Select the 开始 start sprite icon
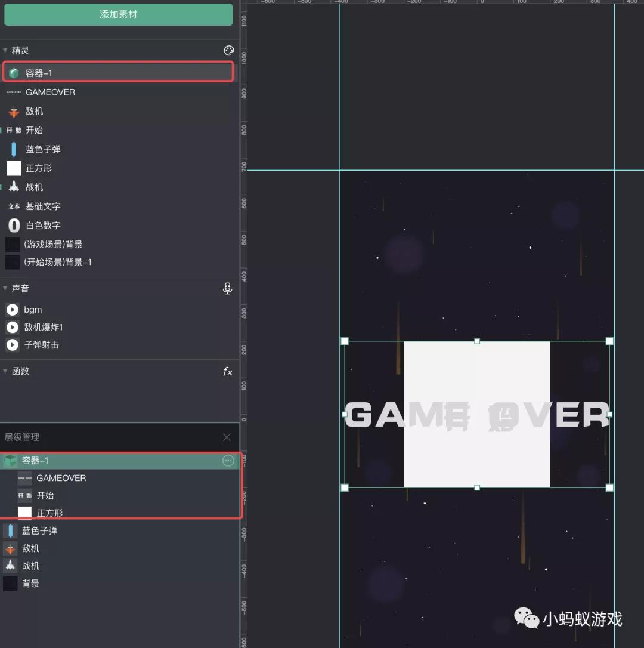Screen dimensions: 644x648 pyautogui.click(x=13, y=130)
